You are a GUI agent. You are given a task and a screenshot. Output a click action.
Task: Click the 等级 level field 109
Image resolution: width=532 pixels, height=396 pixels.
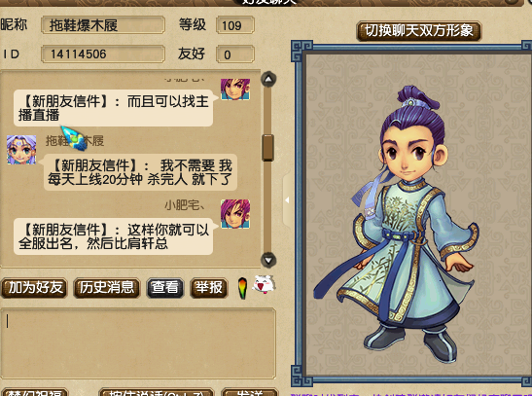pos(234,25)
